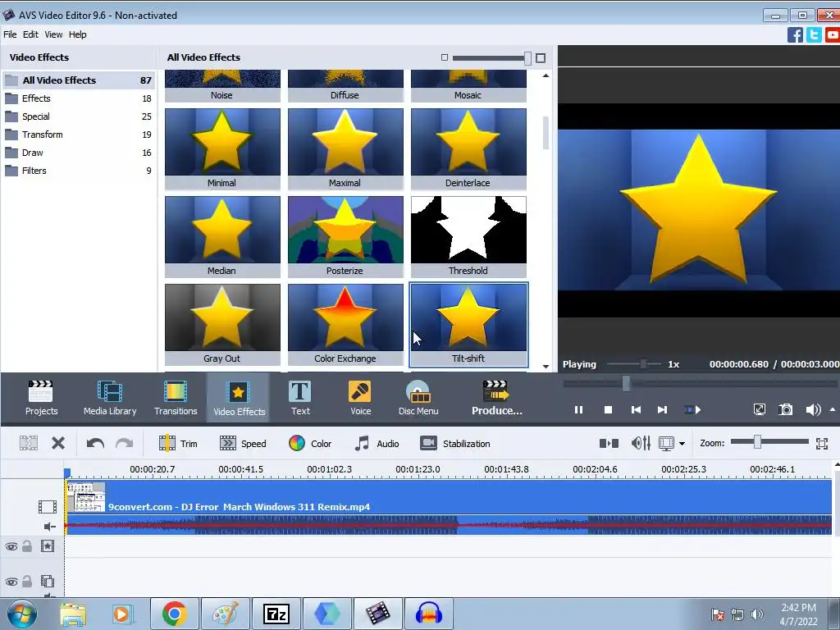Select the Filters category folder
The width and height of the screenshot is (840, 630).
(78, 171)
